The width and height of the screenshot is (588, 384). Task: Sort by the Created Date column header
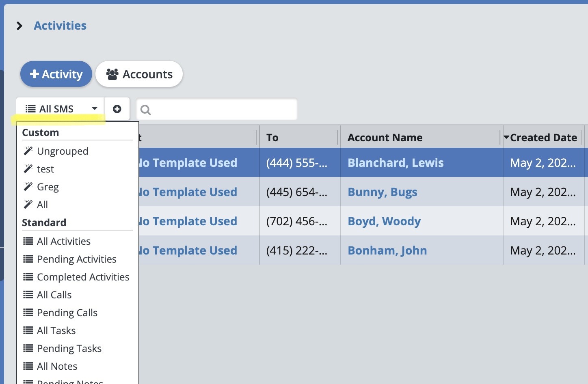pos(543,138)
